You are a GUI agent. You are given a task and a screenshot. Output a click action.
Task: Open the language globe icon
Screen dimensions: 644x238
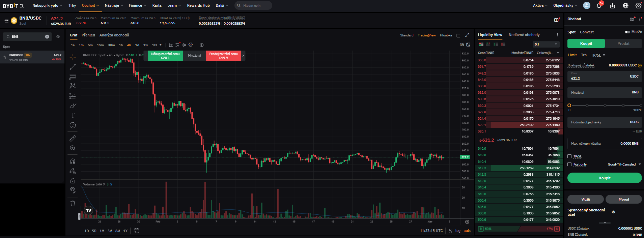point(625,6)
